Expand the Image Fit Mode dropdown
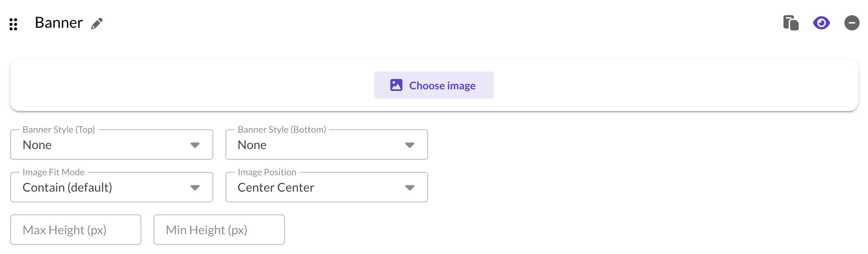The width and height of the screenshot is (868, 254). click(111, 187)
